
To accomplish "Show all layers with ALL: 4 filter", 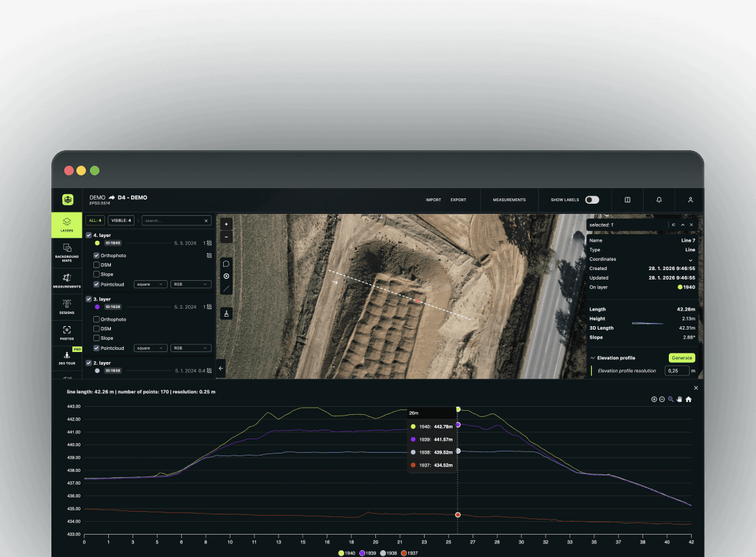I will pyautogui.click(x=95, y=221).
